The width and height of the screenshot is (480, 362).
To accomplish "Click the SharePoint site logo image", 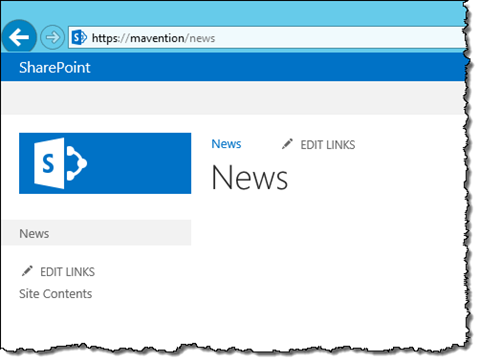I will pos(105,163).
